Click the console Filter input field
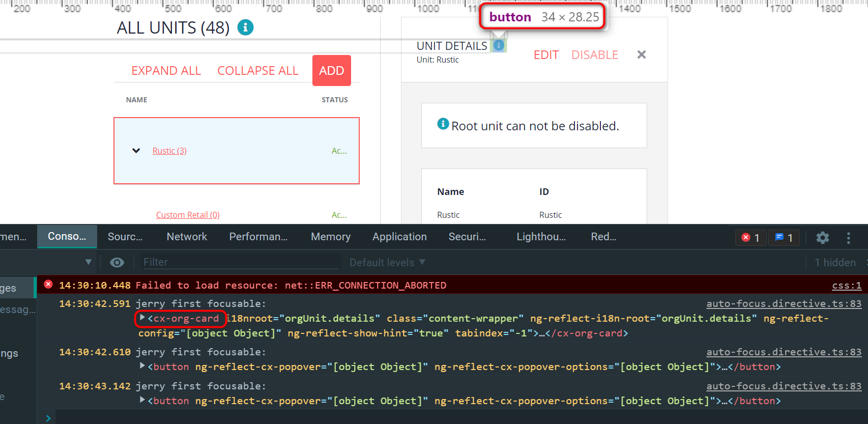Image resolution: width=868 pixels, height=424 pixels. pos(241,262)
